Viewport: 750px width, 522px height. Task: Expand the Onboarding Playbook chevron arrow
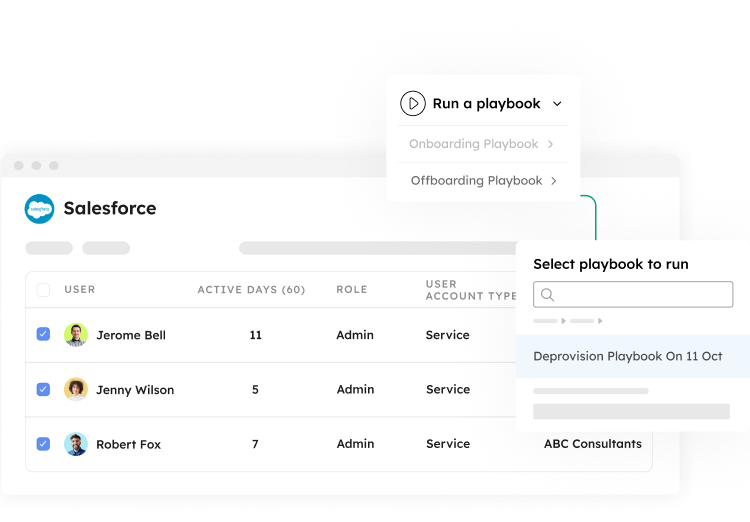(551, 144)
